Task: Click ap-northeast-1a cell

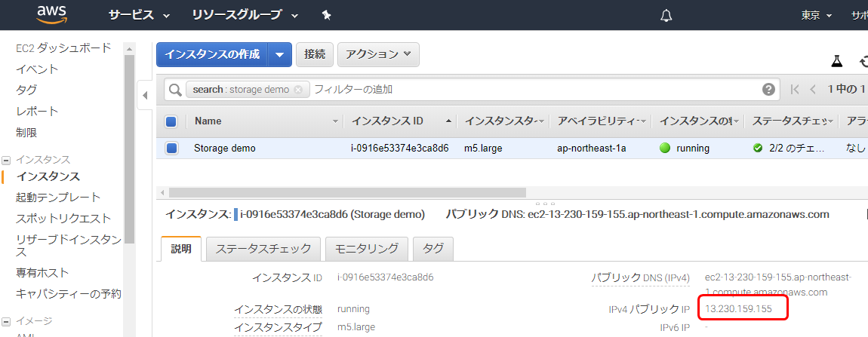Action: 591,149
